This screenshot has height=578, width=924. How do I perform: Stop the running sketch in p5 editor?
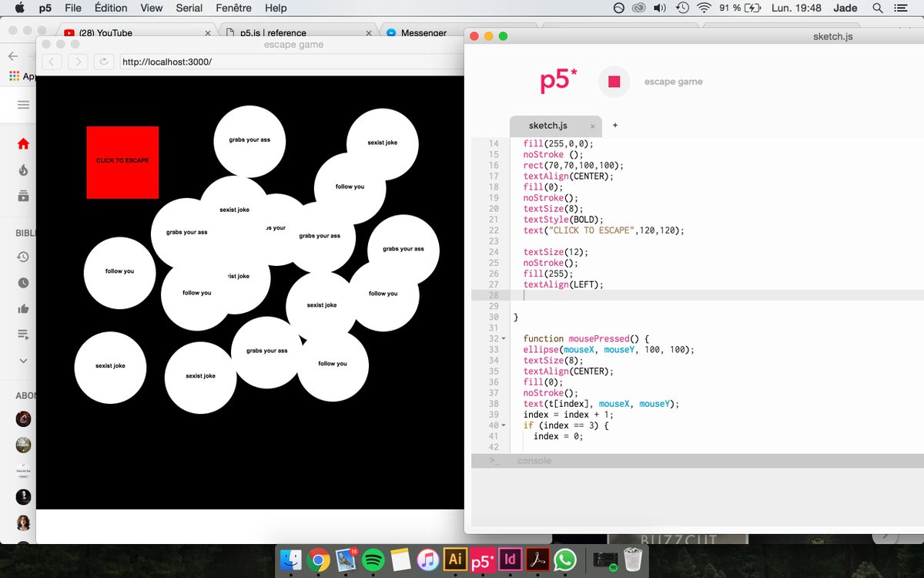[x=614, y=82]
